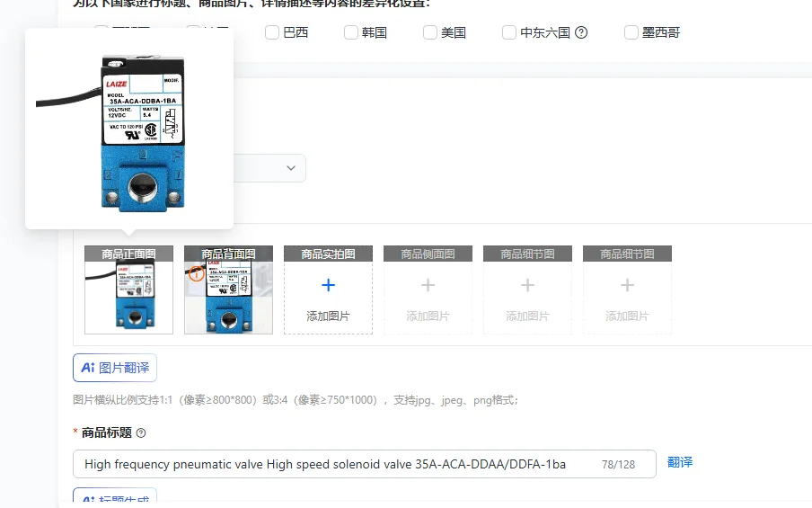Select the 商品背面图 product thumbnail
This screenshot has width=812, height=508.
pyautogui.click(x=228, y=290)
